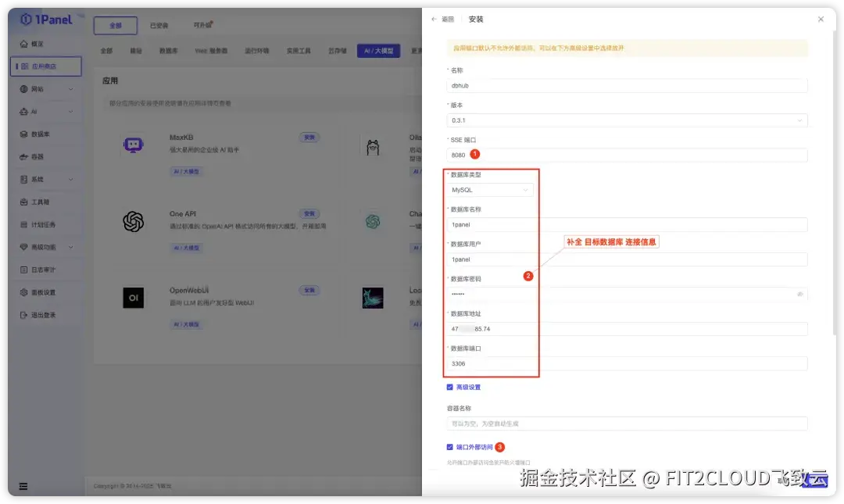
Task: Open the 计划任务 scheduled tasks icon
Action: [x=23, y=224]
